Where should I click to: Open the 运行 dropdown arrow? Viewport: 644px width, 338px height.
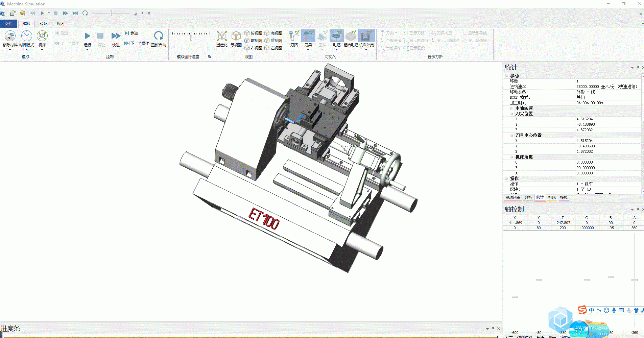pyautogui.click(x=88, y=50)
